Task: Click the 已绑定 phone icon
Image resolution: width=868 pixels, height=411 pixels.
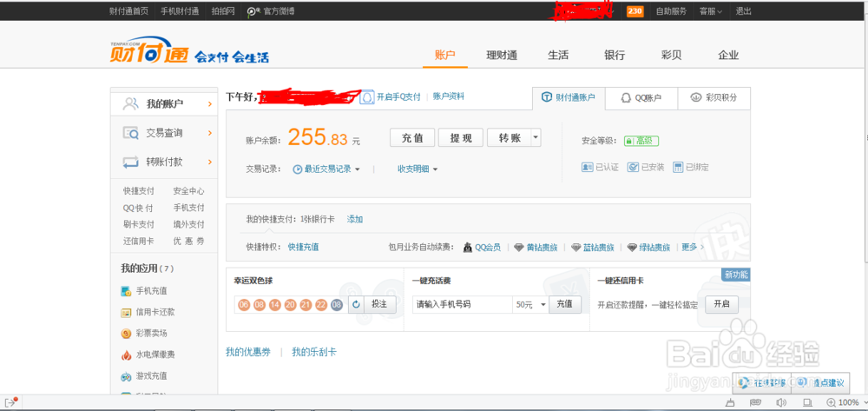Action: tap(678, 168)
